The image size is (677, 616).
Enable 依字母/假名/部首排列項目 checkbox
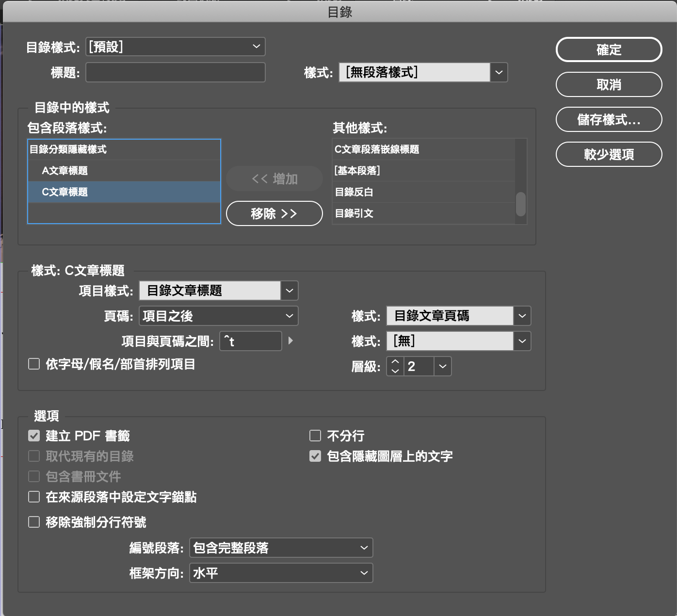34,364
